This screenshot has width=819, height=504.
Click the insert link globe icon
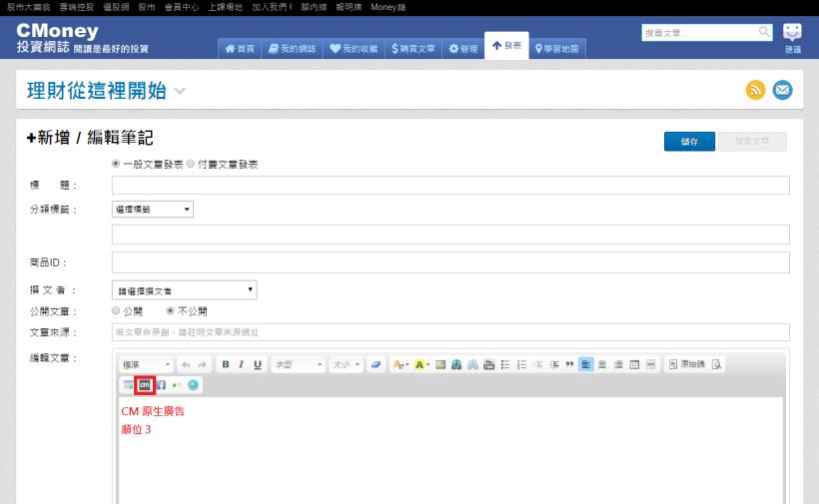pos(456,364)
